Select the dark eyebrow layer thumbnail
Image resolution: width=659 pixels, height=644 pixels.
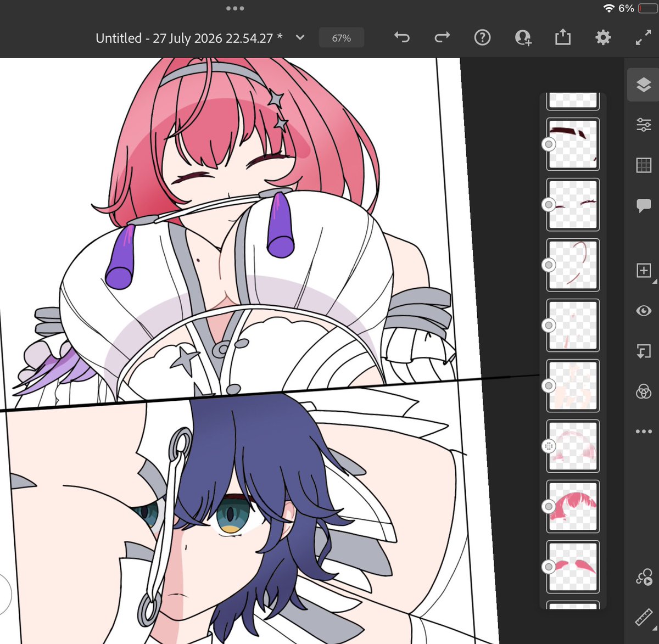[573, 144]
